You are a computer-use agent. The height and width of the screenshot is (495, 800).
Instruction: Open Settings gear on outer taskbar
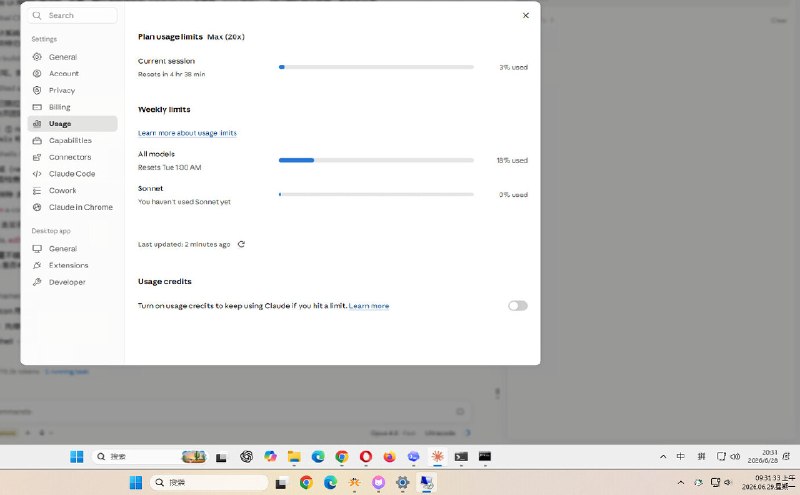[x=402, y=482]
